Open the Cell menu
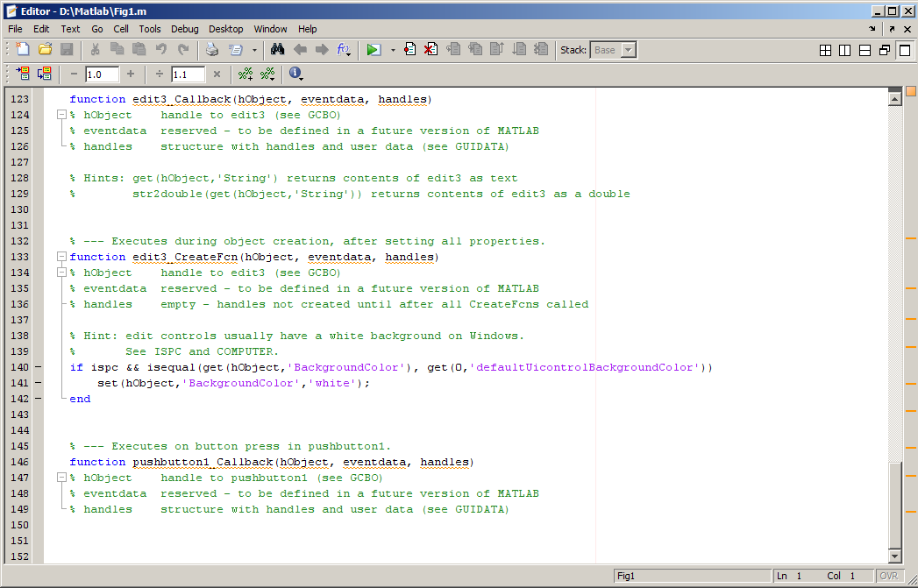This screenshot has width=918, height=588. click(121, 29)
